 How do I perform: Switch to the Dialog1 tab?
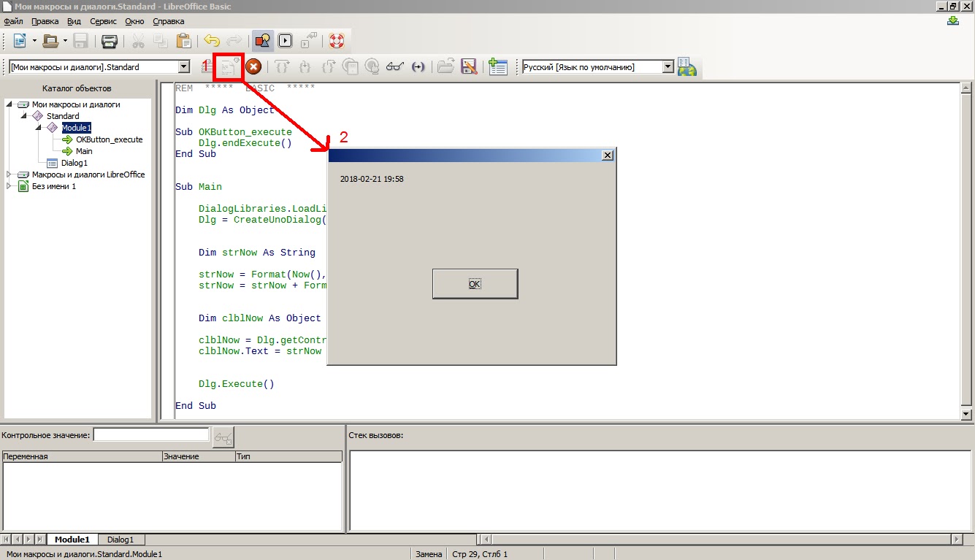point(121,540)
